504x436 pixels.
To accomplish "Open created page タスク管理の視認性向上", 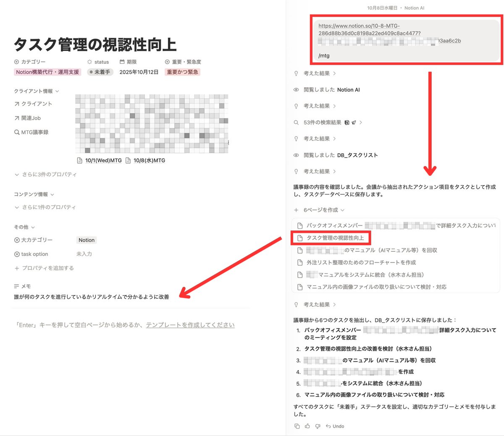I will (331, 238).
